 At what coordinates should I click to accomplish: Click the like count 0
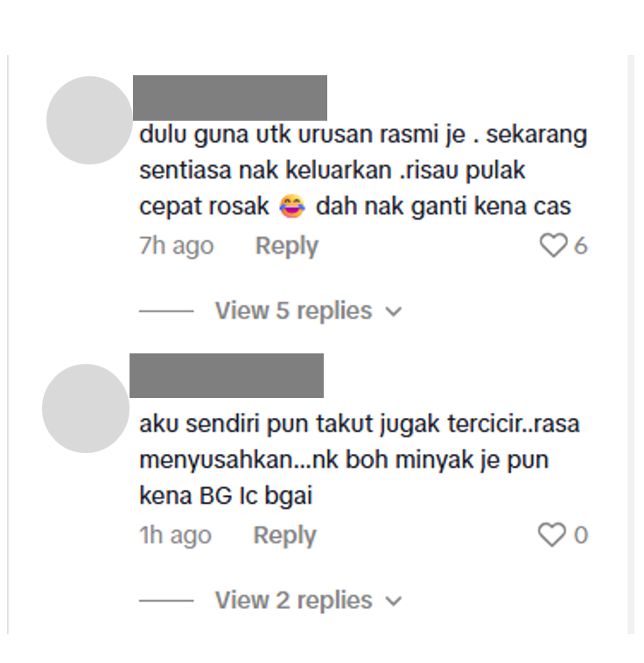[x=581, y=535]
